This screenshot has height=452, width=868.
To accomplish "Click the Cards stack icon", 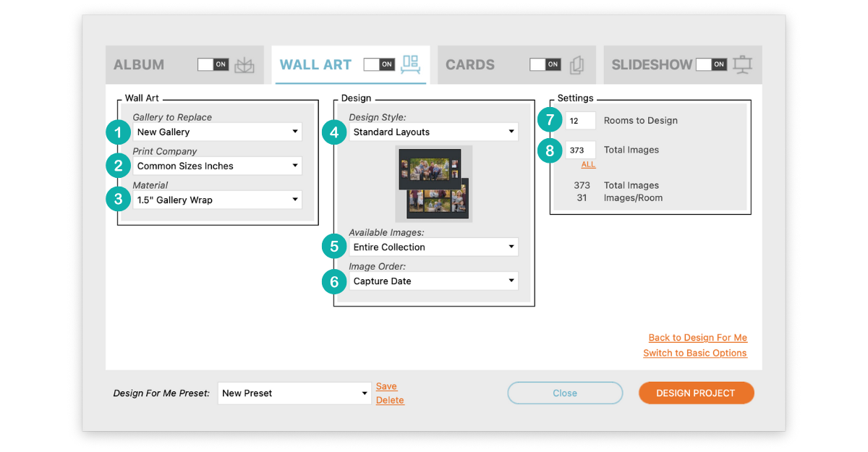I will pyautogui.click(x=576, y=65).
